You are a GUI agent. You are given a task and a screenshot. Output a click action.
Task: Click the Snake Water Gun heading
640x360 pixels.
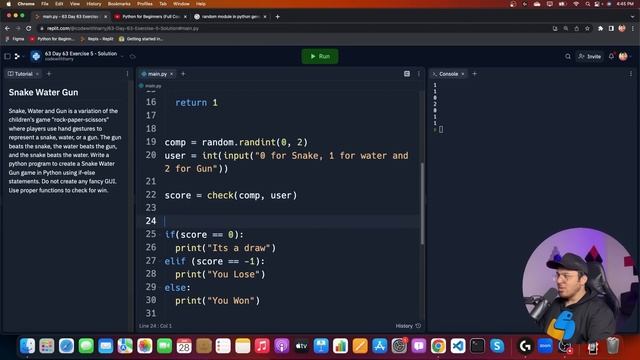coord(43,92)
